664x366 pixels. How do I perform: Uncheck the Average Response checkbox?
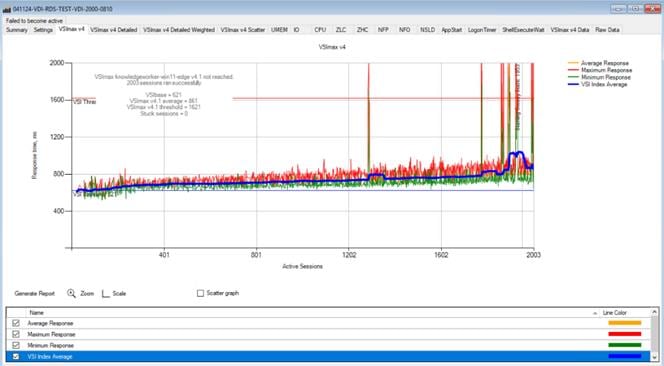point(16,323)
